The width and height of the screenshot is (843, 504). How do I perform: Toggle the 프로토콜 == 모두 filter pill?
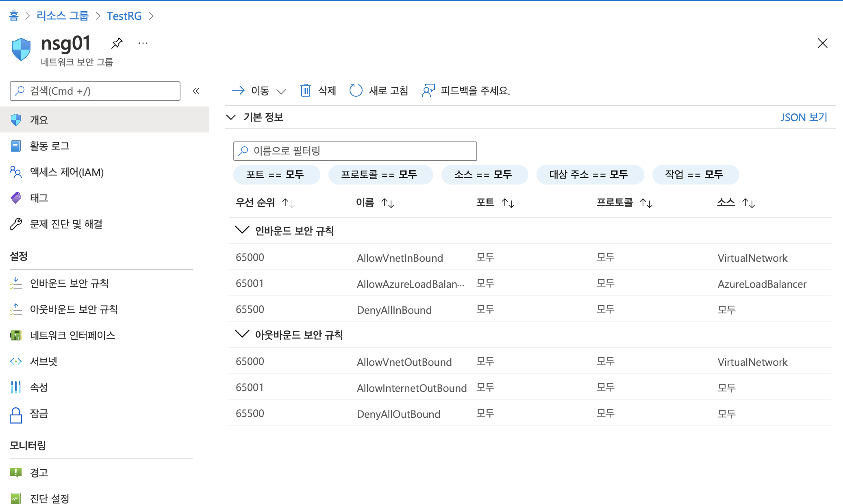coord(380,175)
